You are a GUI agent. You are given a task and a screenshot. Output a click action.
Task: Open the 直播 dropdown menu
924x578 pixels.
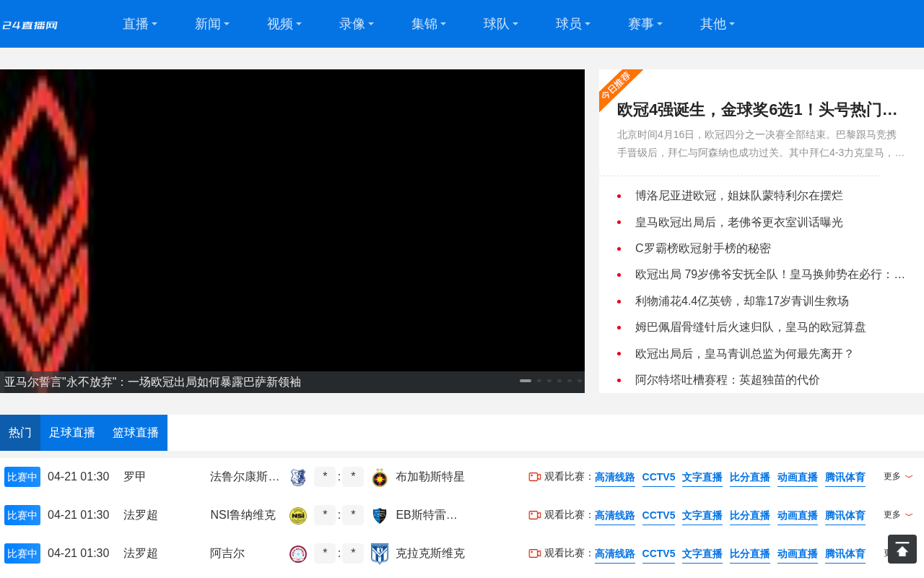140,24
